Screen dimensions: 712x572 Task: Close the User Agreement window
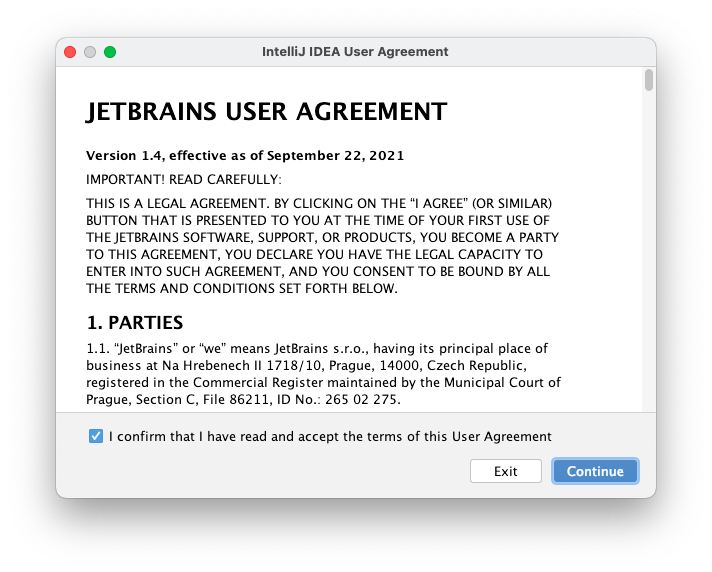click(x=70, y=52)
